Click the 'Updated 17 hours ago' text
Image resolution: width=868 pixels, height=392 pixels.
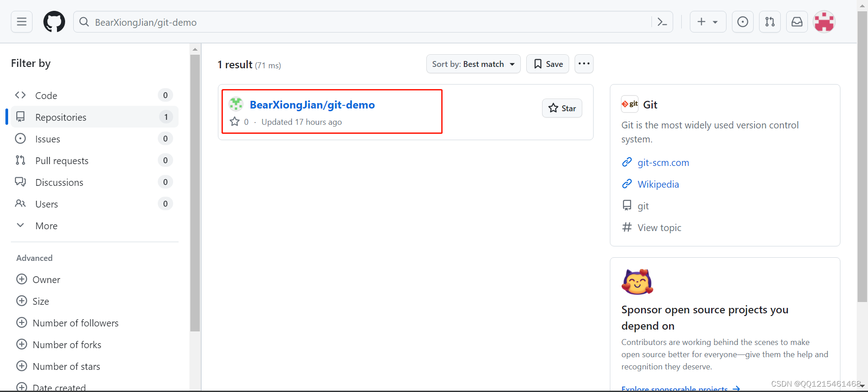(302, 122)
